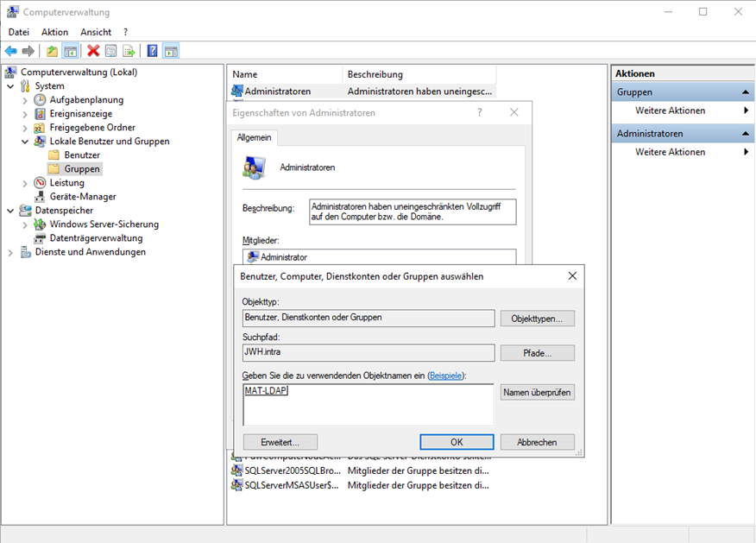The width and height of the screenshot is (756, 543).
Task: Click the Abbrechen button
Action: coord(537,442)
